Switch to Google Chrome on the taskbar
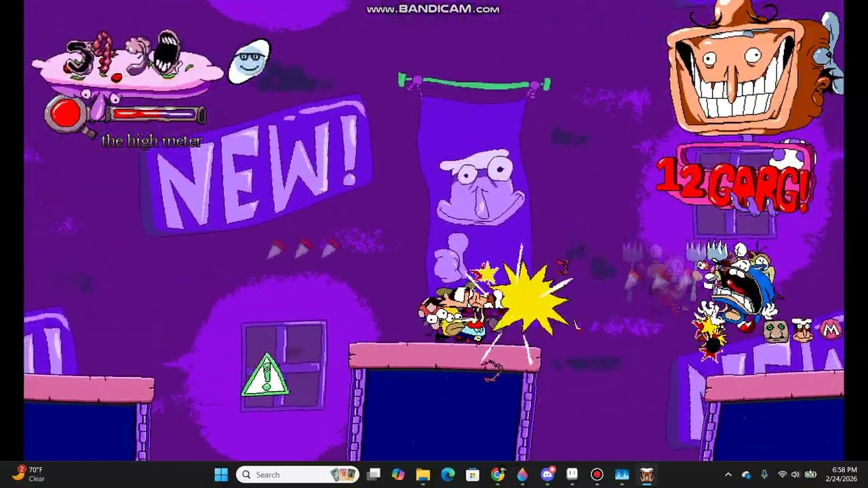This screenshot has width=868, height=488. coord(498,474)
